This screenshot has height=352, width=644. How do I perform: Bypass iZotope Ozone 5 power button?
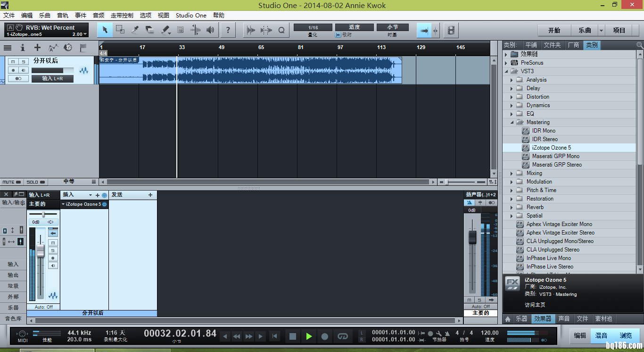[105, 204]
